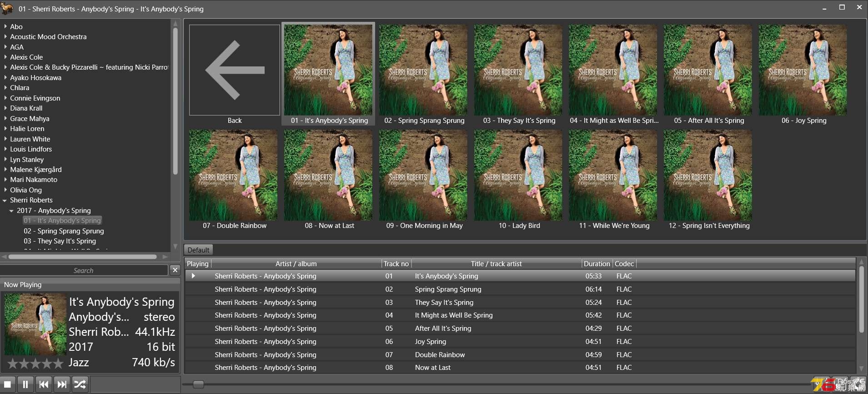
Task: Pause the current track
Action: [x=25, y=384]
